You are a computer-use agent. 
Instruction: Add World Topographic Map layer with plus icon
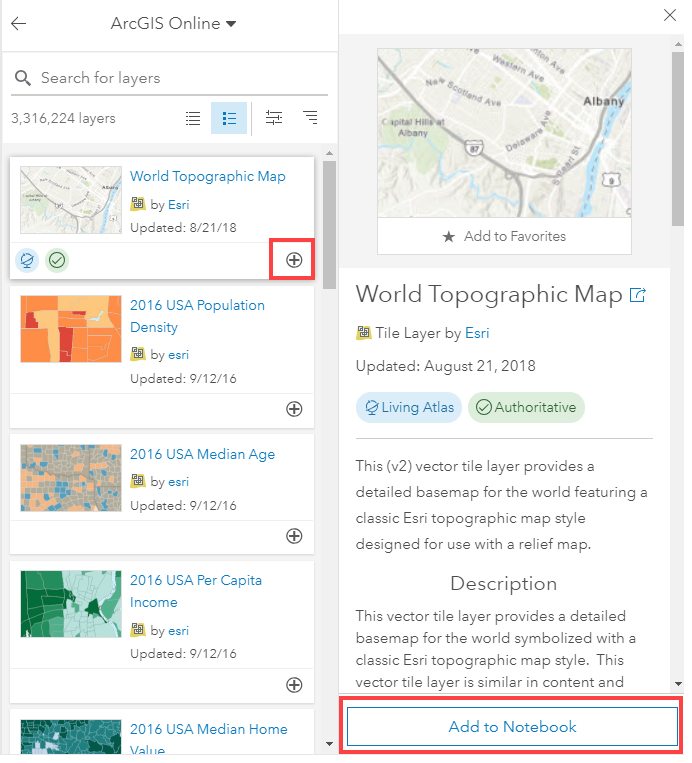[294, 260]
